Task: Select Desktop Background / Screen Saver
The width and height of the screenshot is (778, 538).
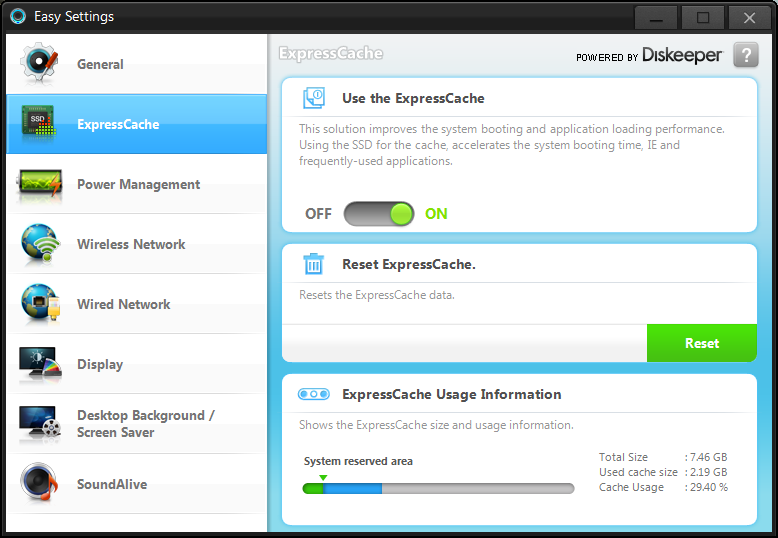Action: click(x=145, y=424)
